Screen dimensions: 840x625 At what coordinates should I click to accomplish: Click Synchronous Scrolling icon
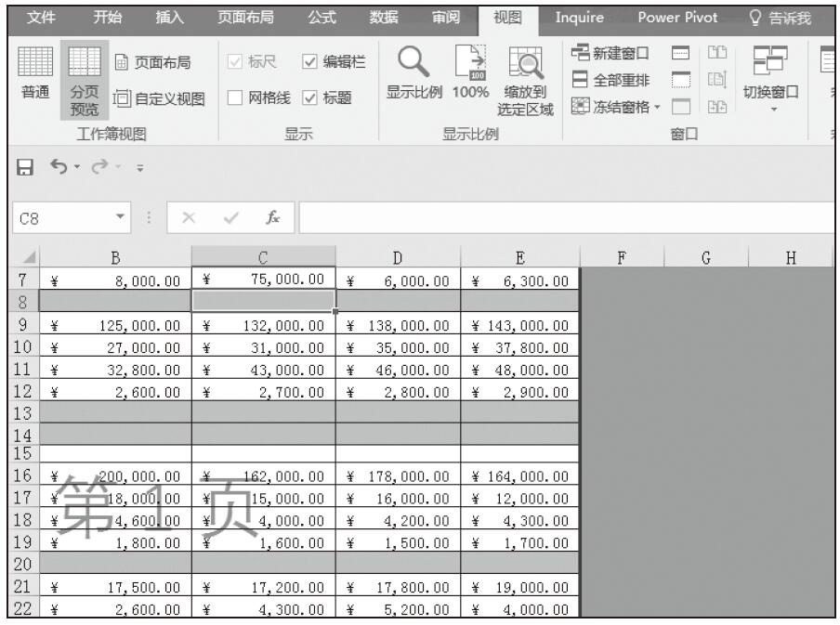click(717, 80)
